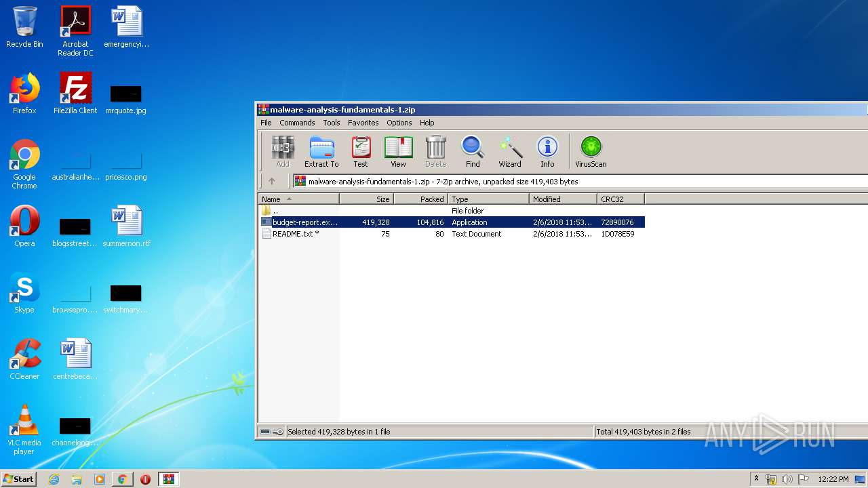Screen dimensions: 868x488
Task: Click the australianhe... desktop file
Action: 75,164
